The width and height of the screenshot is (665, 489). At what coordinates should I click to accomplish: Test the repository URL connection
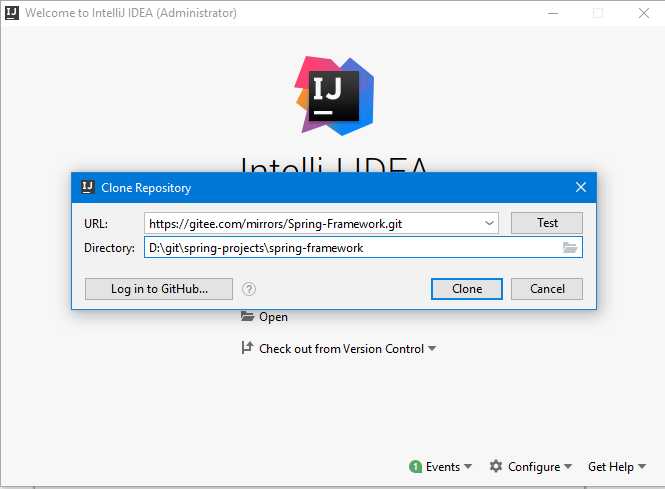coord(547,223)
